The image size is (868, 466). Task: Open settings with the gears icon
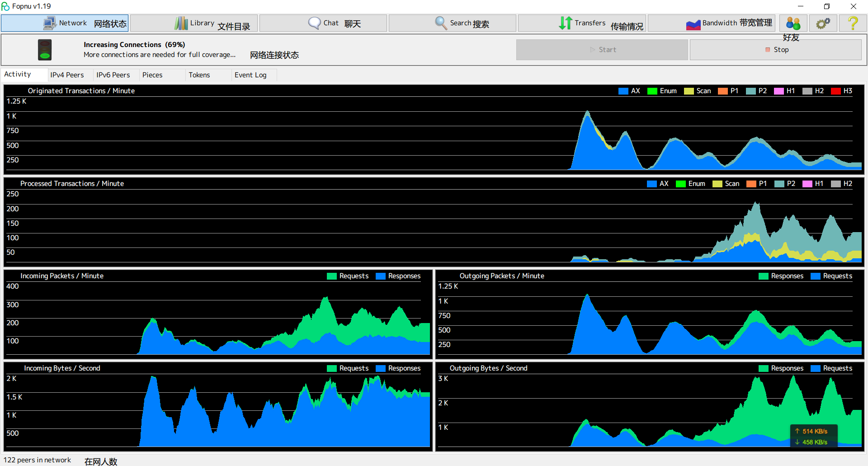(x=823, y=23)
